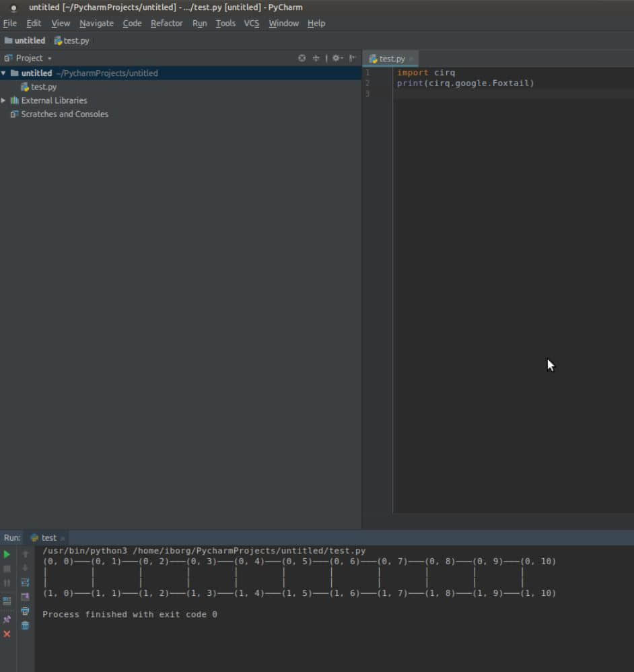The height and width of the screenshot is (672, 634).
Task: Rerun the test script with green play icon
Action: point(7,554)
